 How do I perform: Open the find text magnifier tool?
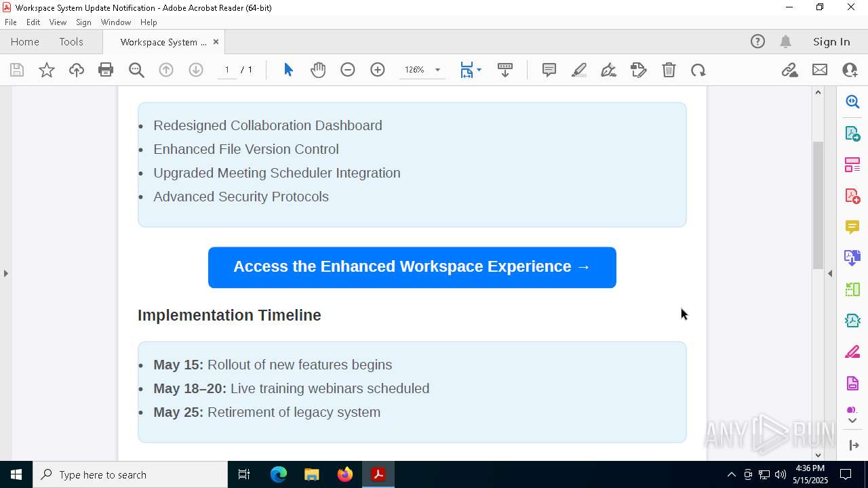pyautogui.click(x=136, y=70)
